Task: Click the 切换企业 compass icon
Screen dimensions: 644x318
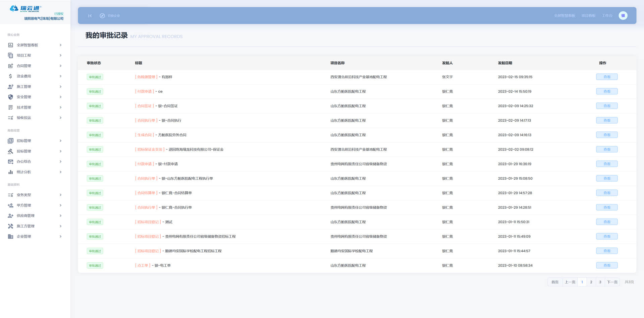Action: (102, 16)
